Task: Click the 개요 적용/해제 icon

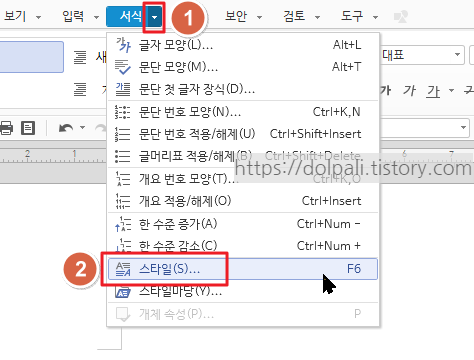Action: (123, 201)
